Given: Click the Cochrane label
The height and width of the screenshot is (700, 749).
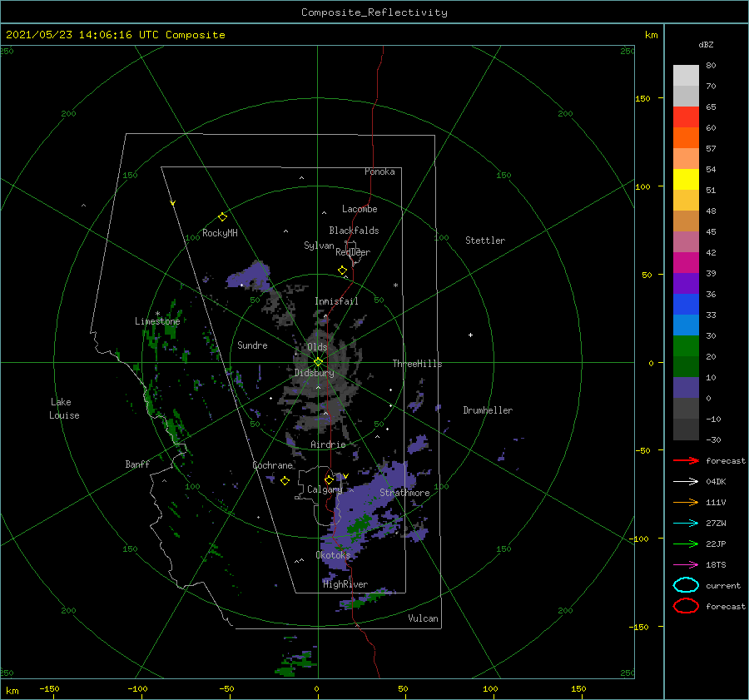Looking at the screenshot, I should click(272, 465).
